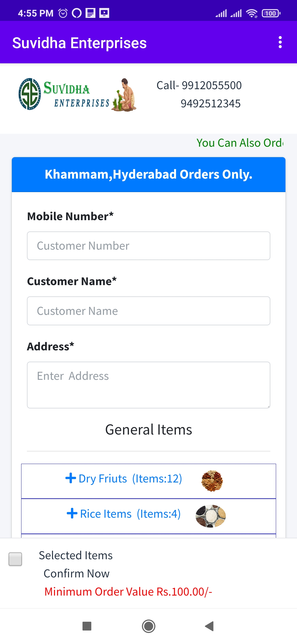Tap the Suvidha Enterprises logo
This screenshot has width=297, height=644.
(x=64, y=94)
